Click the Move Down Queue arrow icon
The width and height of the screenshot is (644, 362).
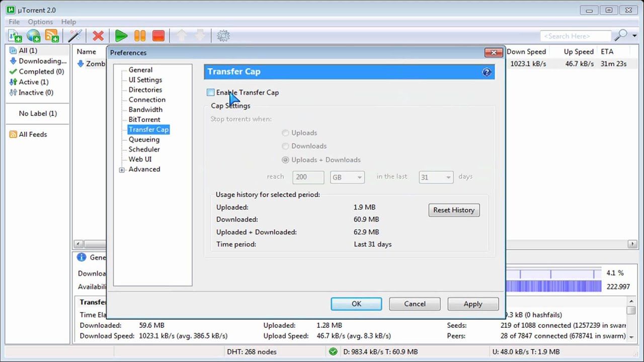click(x=200, y=36)
